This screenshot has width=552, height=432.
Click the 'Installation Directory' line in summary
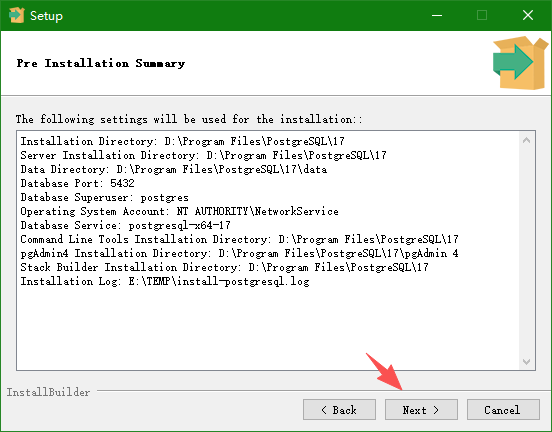182,141
